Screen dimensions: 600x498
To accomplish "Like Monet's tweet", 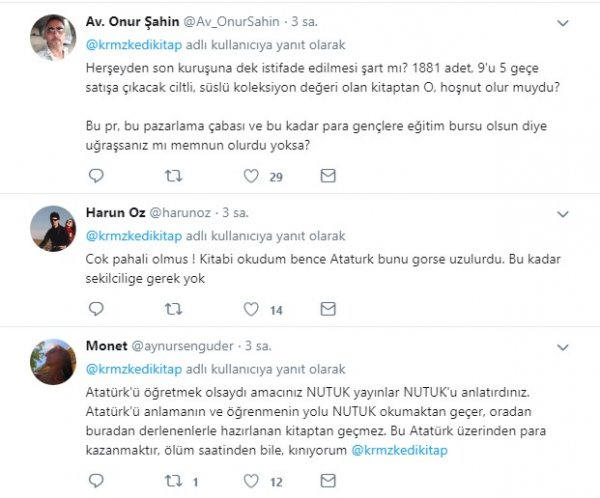I will (x=250, y=479).
